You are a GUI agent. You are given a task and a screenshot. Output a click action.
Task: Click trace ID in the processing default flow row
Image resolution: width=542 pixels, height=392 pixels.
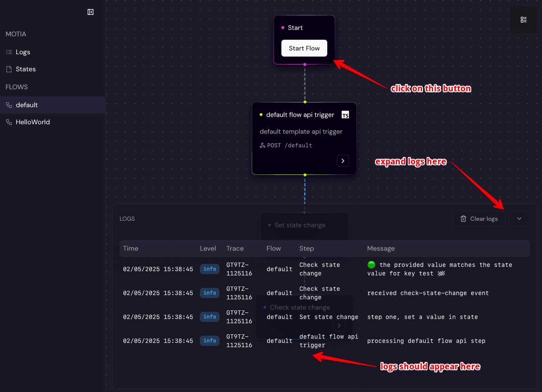(239, 341)
